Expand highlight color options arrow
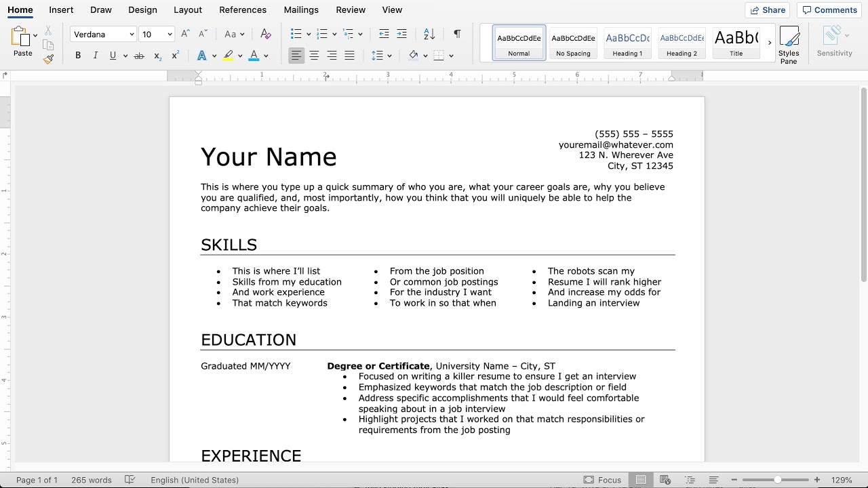Viewport: 868px width, 488px height. pyautogui.click(x=240, y=56)
